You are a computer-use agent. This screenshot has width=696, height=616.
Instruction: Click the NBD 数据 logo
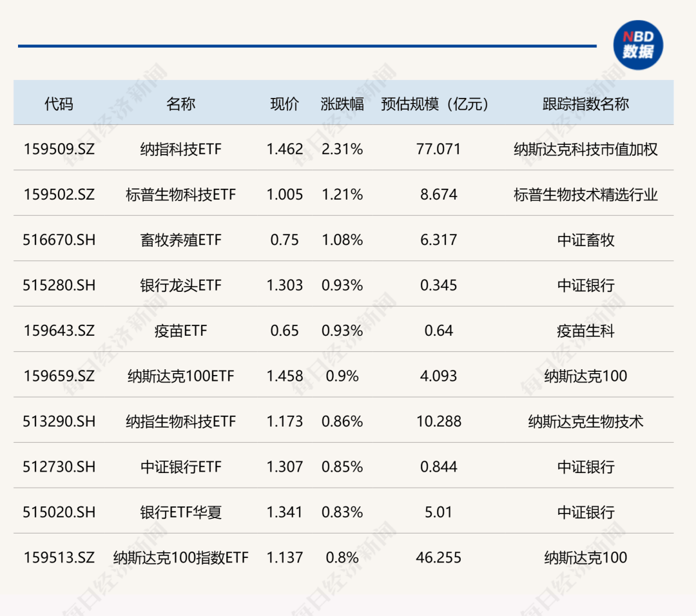coord(639,43)
